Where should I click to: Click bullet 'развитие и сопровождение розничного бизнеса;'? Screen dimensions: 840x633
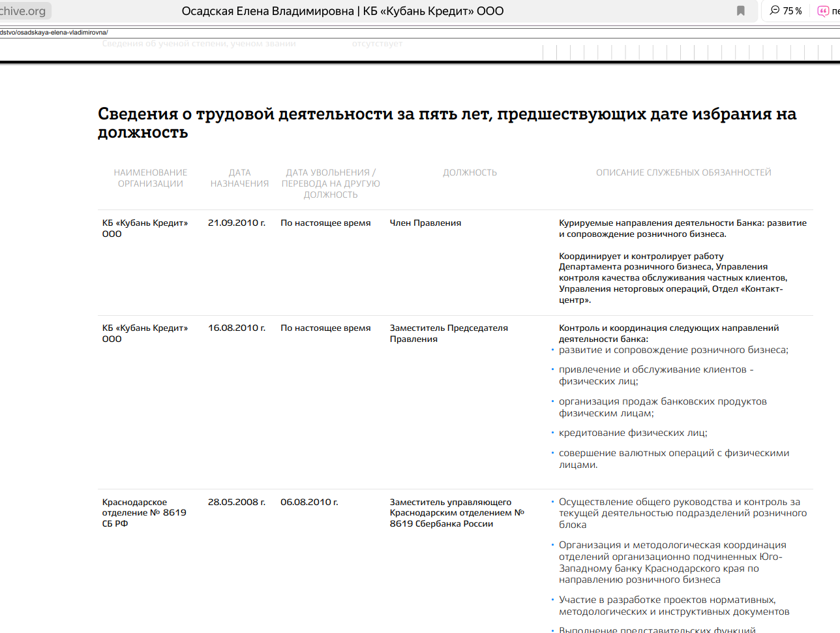pyautogui.click(x=673, y=350)
